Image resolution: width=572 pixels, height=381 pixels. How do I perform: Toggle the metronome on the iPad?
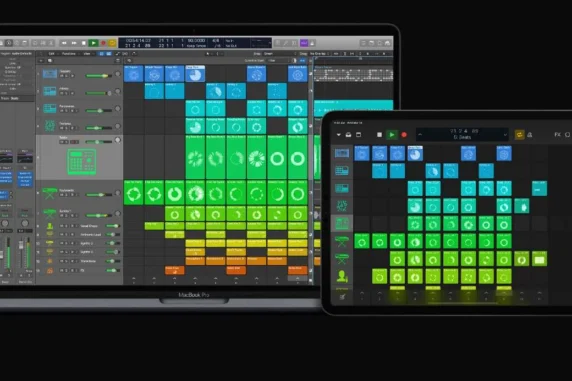pyautogui.click(x=530, y=135)
